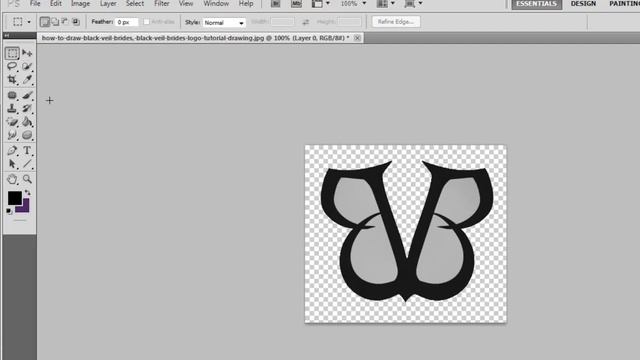The image size is (640, 360).
Task: Close the black-veil-brides document tab
Action: click(x=357, y=38)
